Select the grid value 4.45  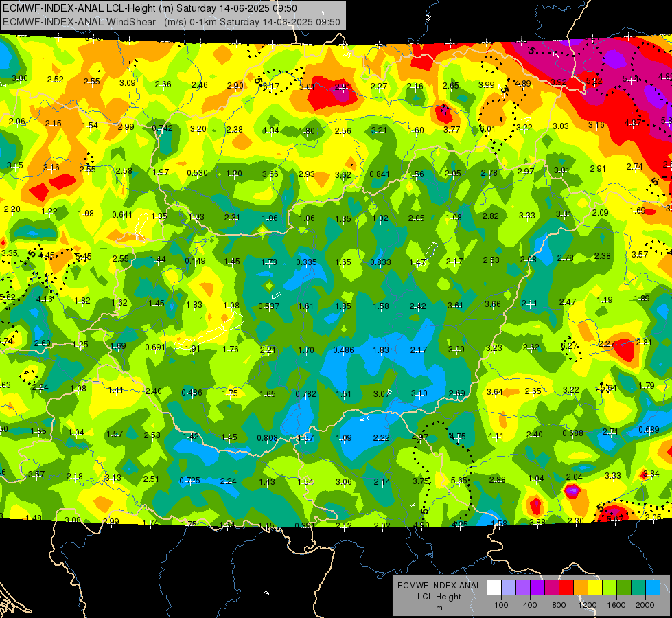tap(46, 255)
